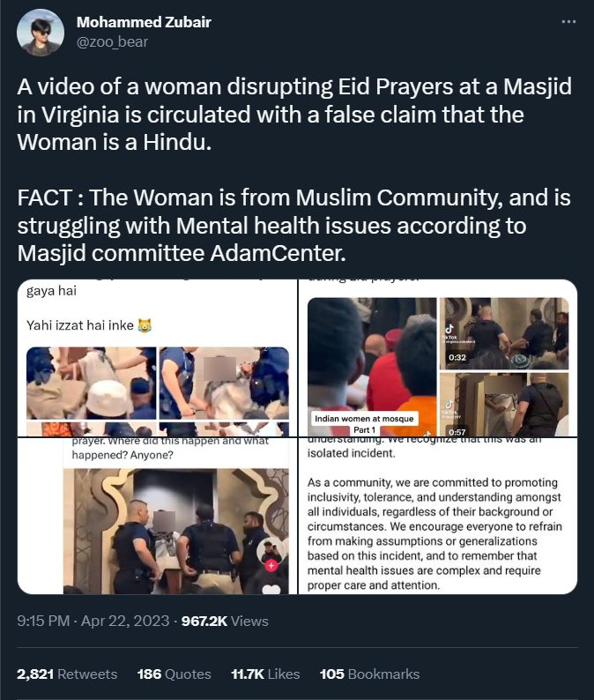Image resolution: width=594 pixels, height=700 pixels.
Task: Click the 0:32 TikTok video clip
Action: point(504,333)
